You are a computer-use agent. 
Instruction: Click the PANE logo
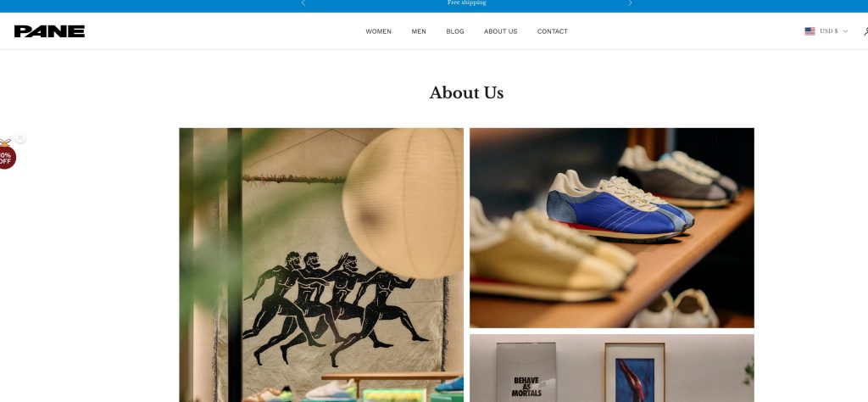coord(49,31)
